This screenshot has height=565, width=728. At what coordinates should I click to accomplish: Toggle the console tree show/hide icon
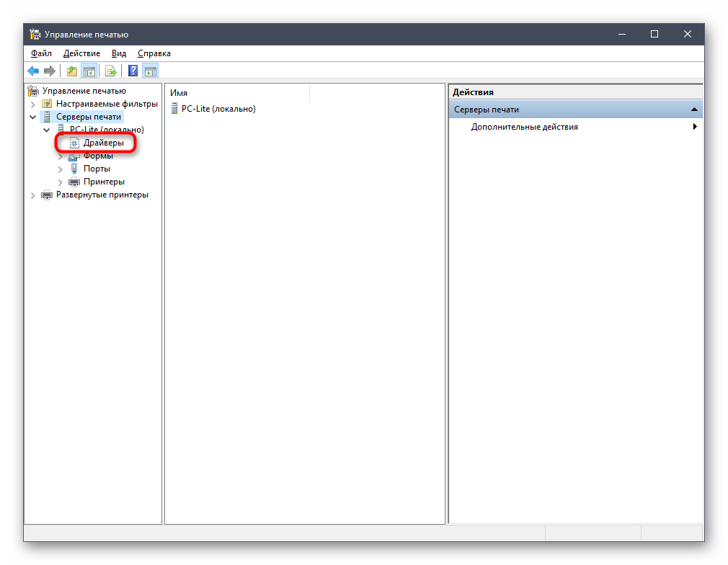pos(89,71)
